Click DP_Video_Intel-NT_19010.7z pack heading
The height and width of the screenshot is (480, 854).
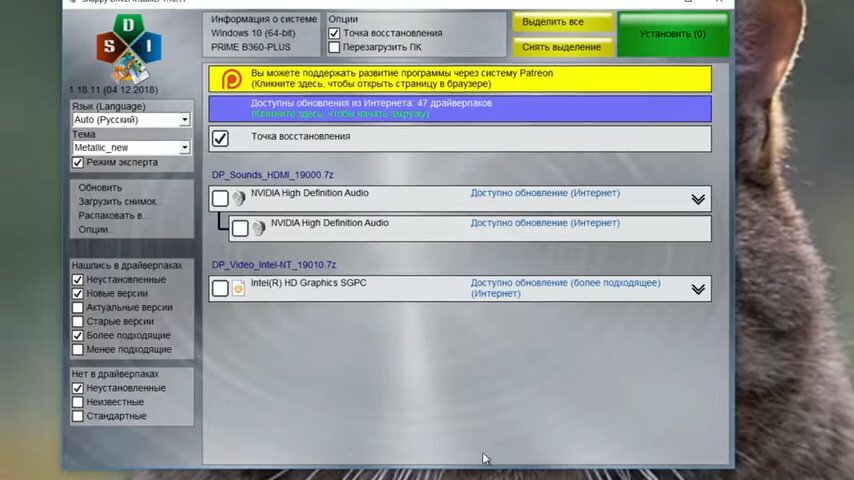pos(274,265)
